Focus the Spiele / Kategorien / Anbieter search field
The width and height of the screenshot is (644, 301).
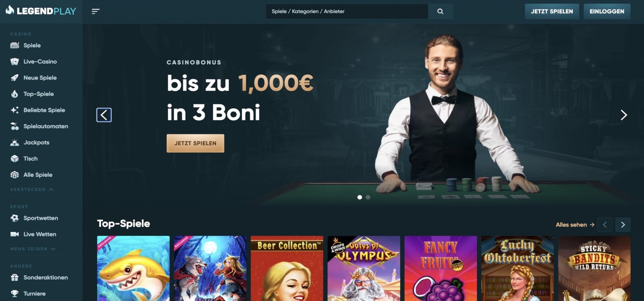(x=347, y=12)
